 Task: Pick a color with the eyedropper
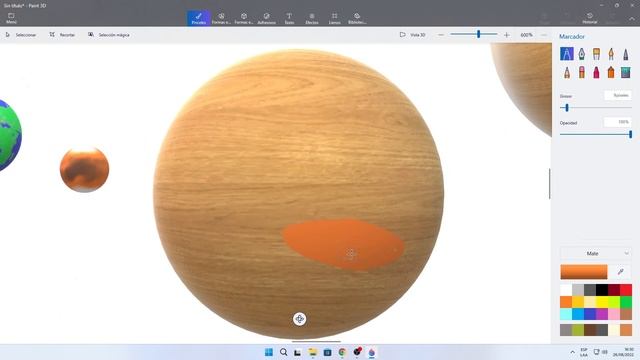(x=621, y=272)
